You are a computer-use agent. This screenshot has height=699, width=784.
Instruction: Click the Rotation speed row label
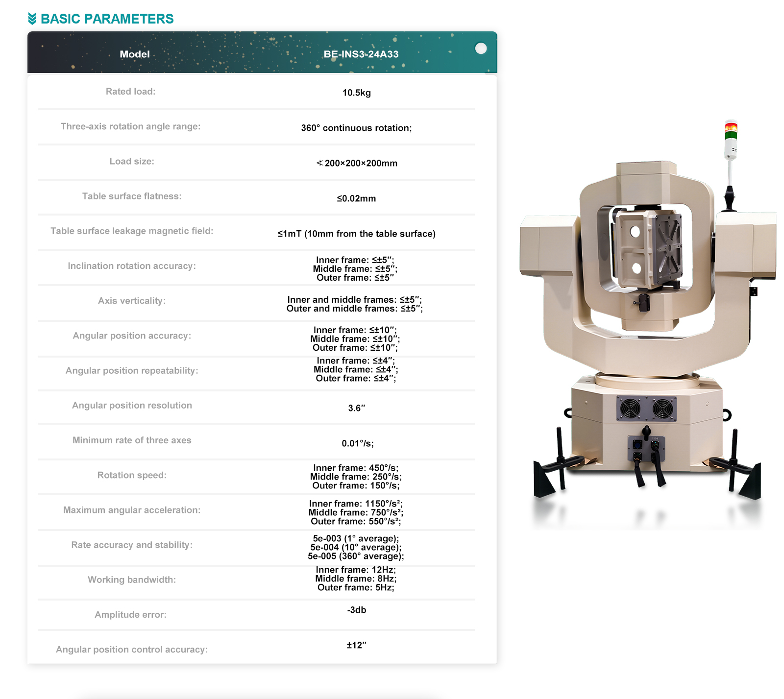[x=132, y=475]
